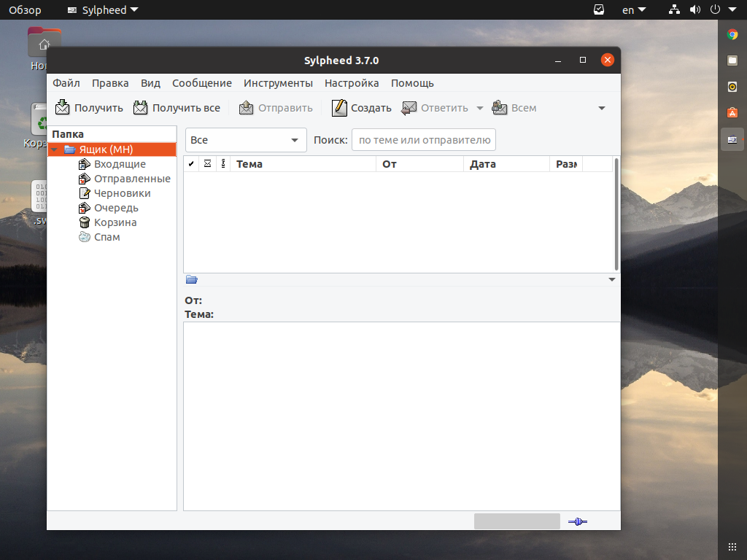Click the envelope status column header
The width and height of the screenshot is (747, 560).
(207, 164)
